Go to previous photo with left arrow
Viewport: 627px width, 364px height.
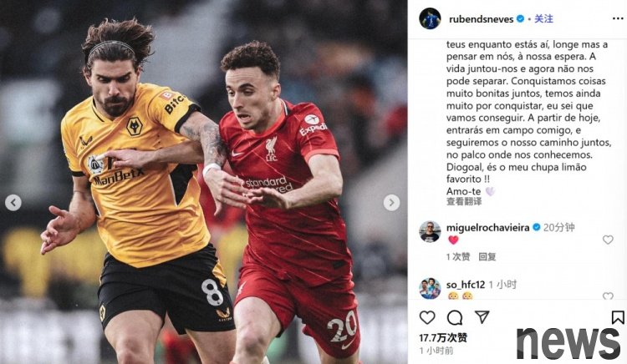(x=13, y=203)
